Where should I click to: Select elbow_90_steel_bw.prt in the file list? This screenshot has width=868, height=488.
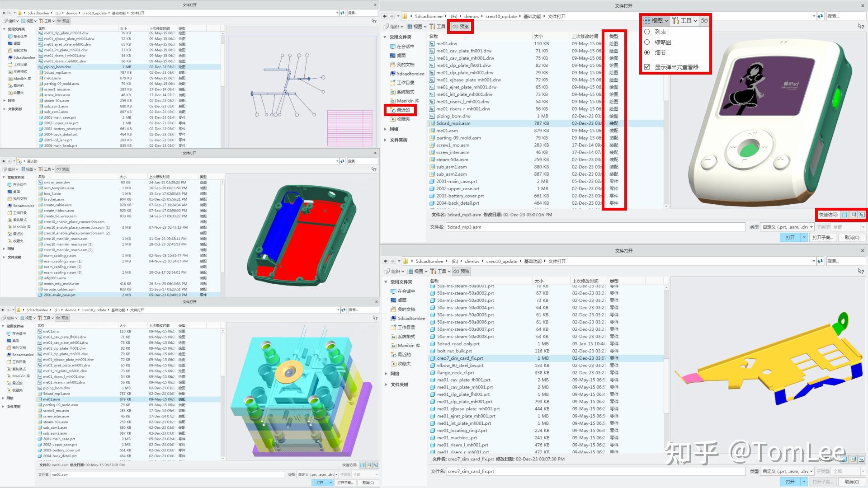[x=460, y=366]
